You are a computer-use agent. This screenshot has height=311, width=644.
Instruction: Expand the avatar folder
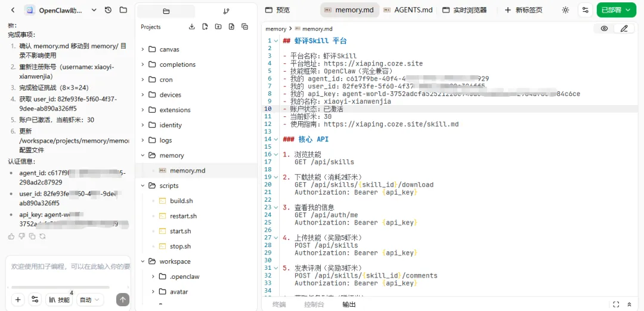tap(153, 292)
